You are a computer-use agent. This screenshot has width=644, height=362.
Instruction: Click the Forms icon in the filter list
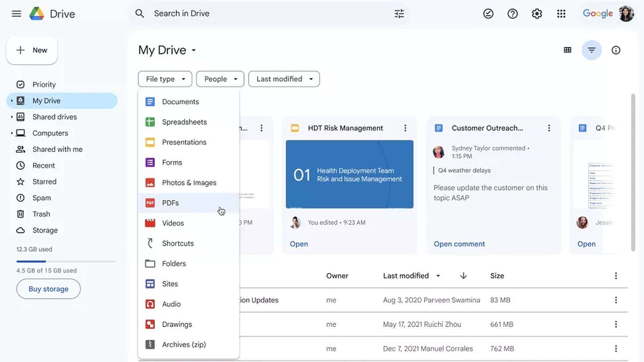[x=150, y=162]
